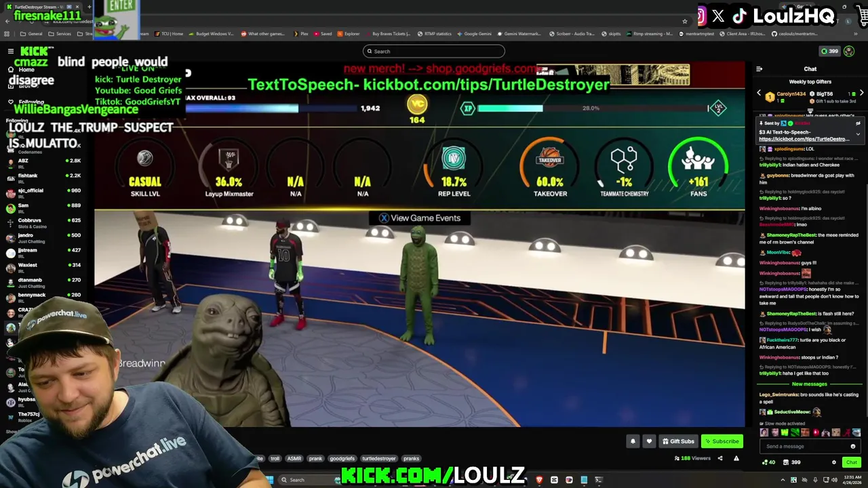Open the TCU | Home bookmark

170,34
